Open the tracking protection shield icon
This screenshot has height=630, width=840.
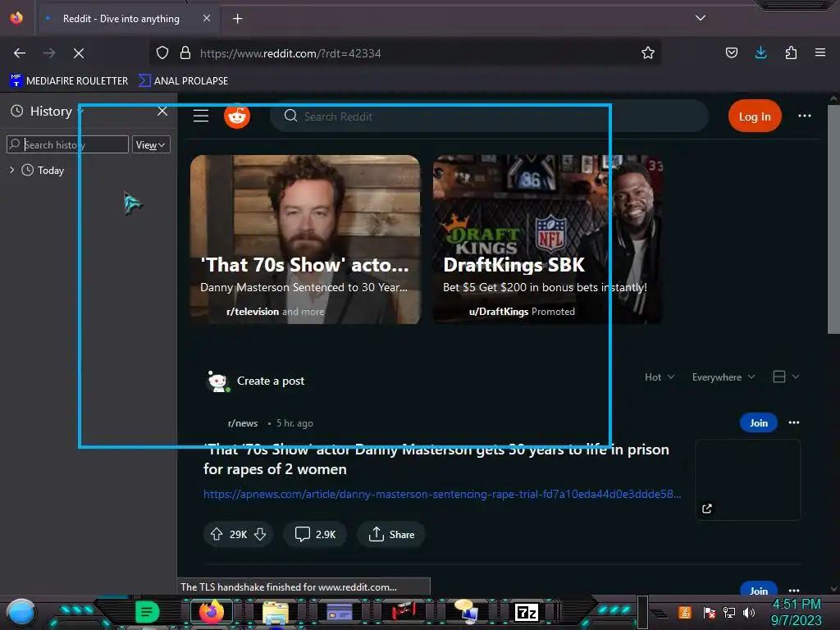(162, 52)
